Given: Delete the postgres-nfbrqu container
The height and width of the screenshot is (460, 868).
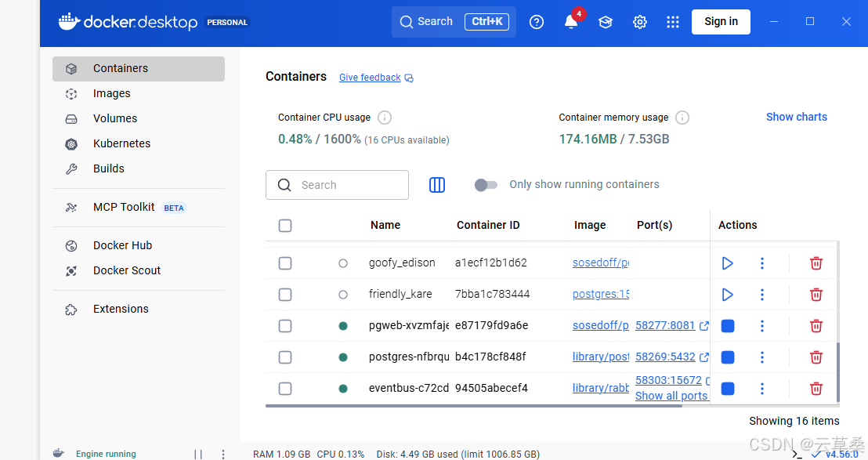Looking at the screenshot, I should click(x=816, y=357).
